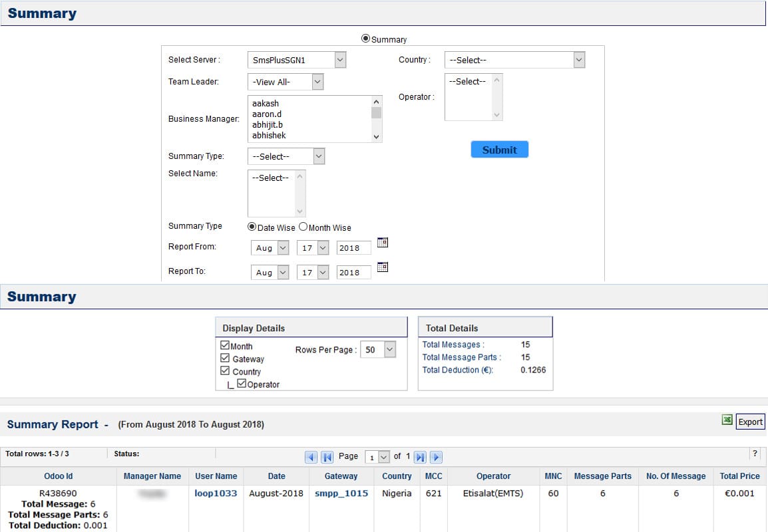Open the Report From day dropdown
The width and height of the screenshot is (768, 532).
(x=313, y=247)
